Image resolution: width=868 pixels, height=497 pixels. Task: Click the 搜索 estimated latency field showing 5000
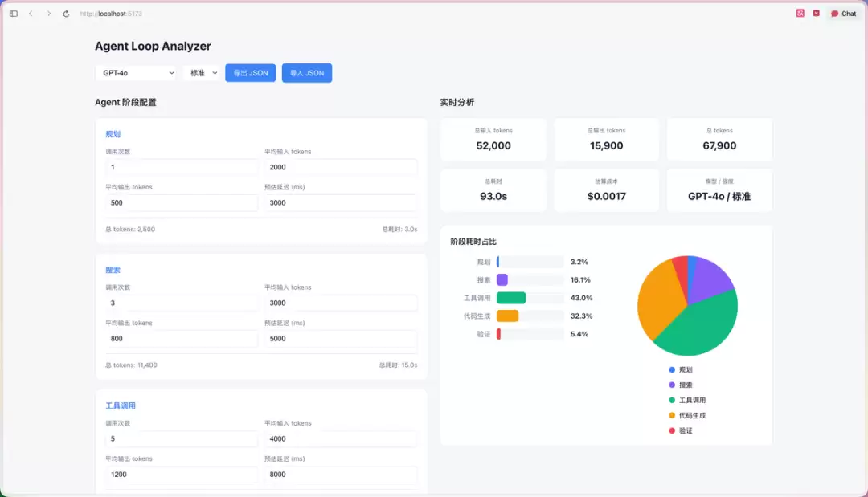(x=341, y=338)
